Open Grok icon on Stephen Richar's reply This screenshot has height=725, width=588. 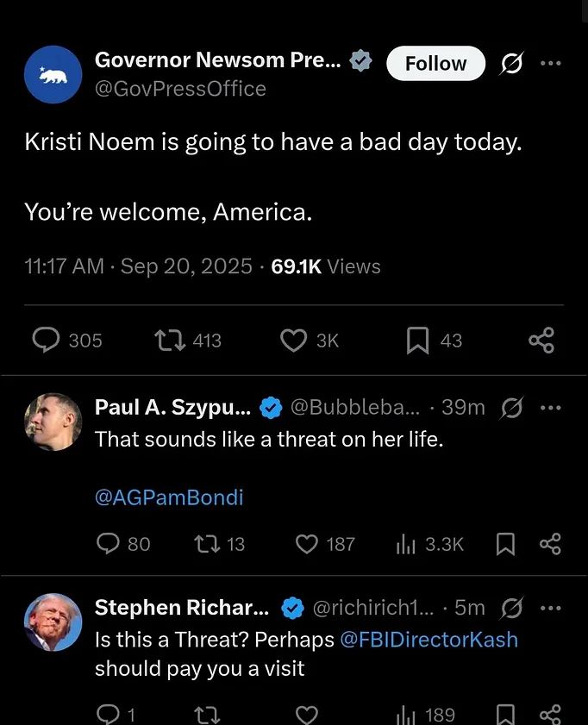click(x=512, y=608)
